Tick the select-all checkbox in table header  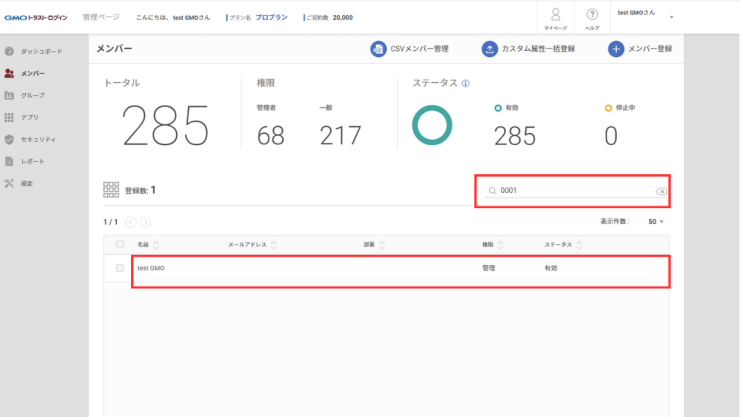(x=120, y=244)
